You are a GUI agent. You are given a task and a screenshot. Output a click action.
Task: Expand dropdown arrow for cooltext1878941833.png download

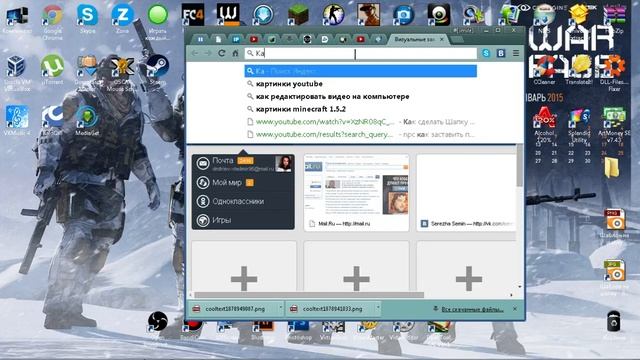click(378, 308)
